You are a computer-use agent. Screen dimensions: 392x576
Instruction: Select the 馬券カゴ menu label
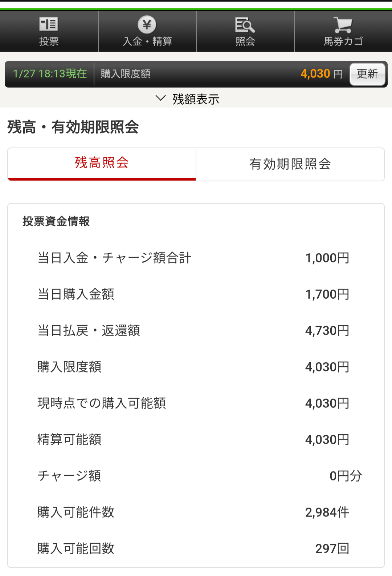click(x=343, y=41)
